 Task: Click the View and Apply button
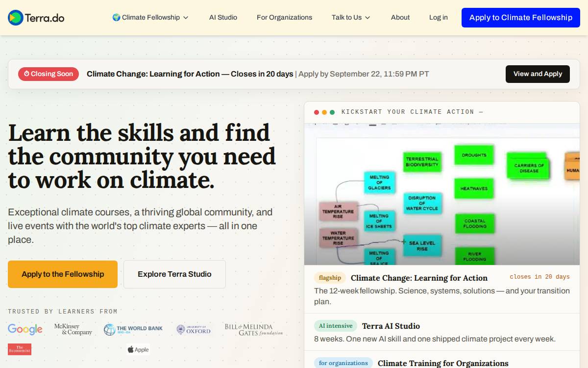[538, 74]
